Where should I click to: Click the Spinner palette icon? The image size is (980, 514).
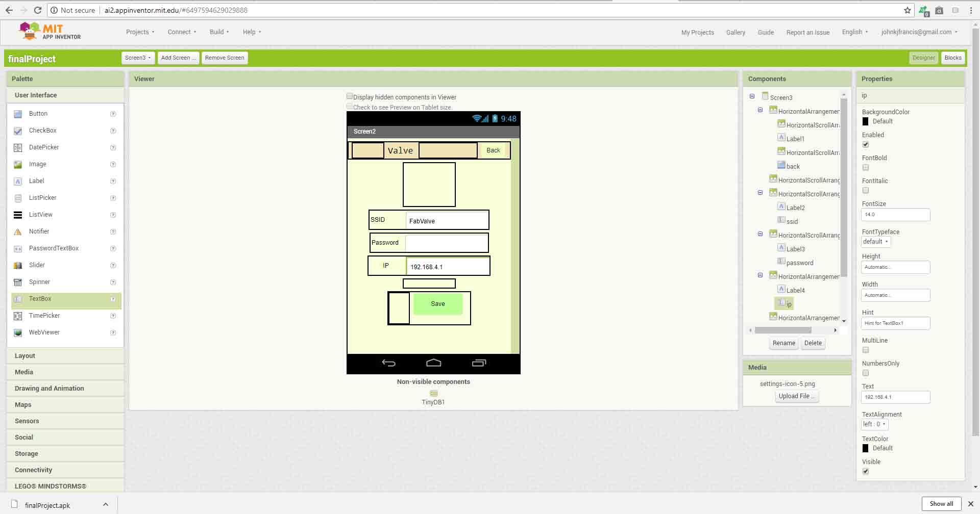[18, 282]
